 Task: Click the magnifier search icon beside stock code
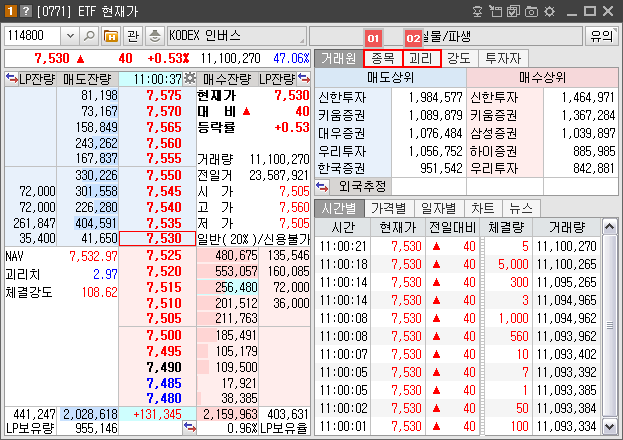pos(89,36)
